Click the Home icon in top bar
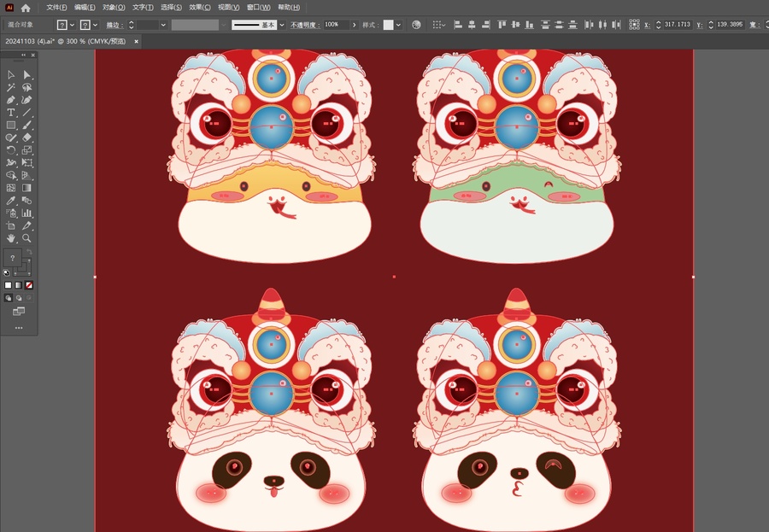This screenshot has height=532, width=769. click(x=26, y=8)
